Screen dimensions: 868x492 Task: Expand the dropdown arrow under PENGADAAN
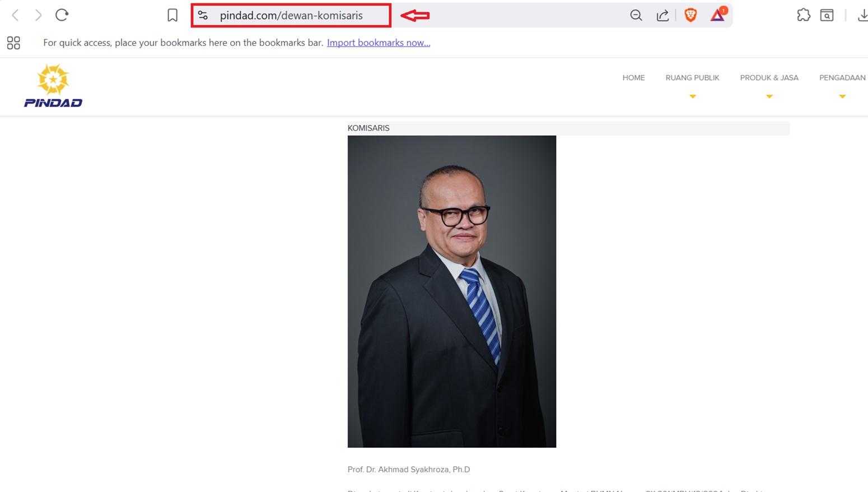842,96
